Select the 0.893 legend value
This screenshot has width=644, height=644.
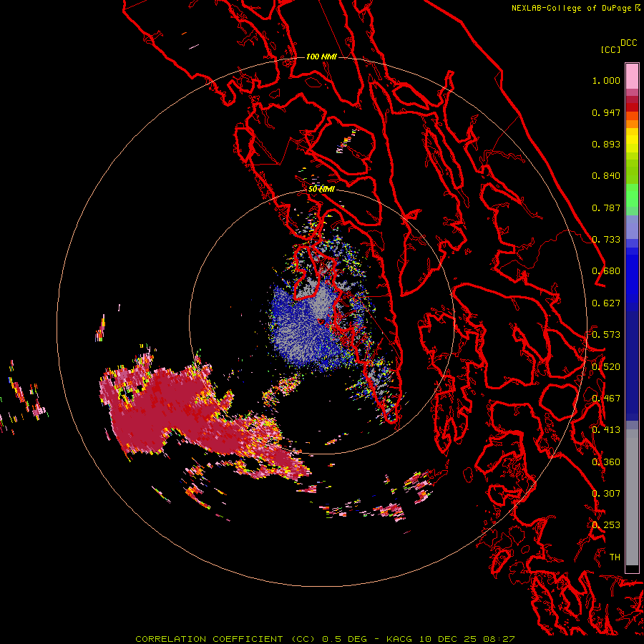coord(606,144)
